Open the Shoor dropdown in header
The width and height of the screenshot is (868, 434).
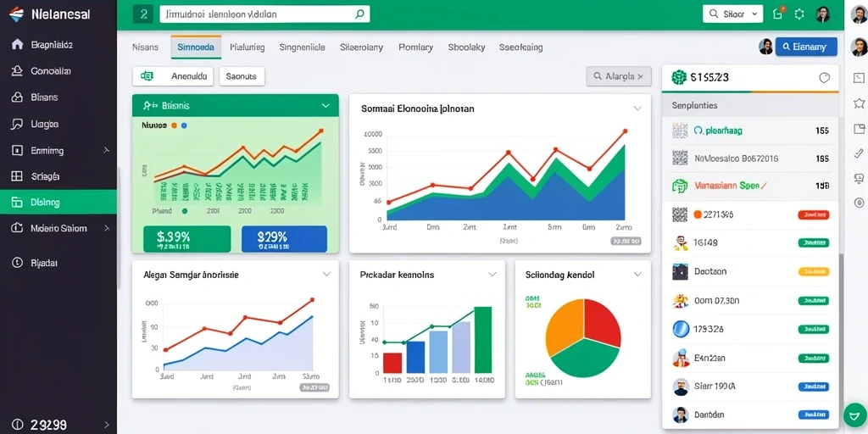[x=733, y=14]
